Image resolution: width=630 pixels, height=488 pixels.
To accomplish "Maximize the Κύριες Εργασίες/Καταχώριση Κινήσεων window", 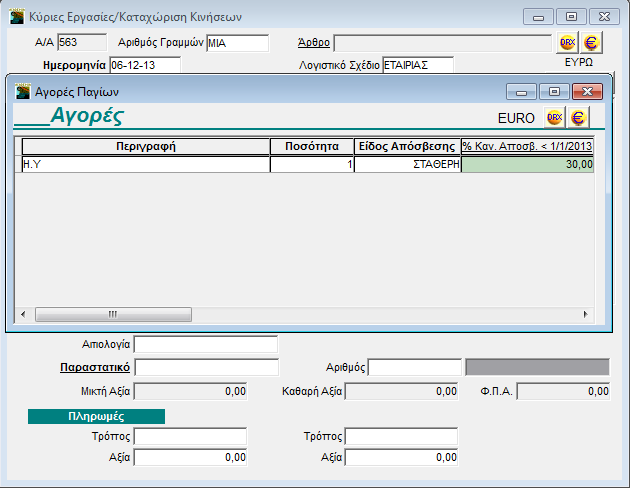I will pyautogui.click(x=571, y=17).
